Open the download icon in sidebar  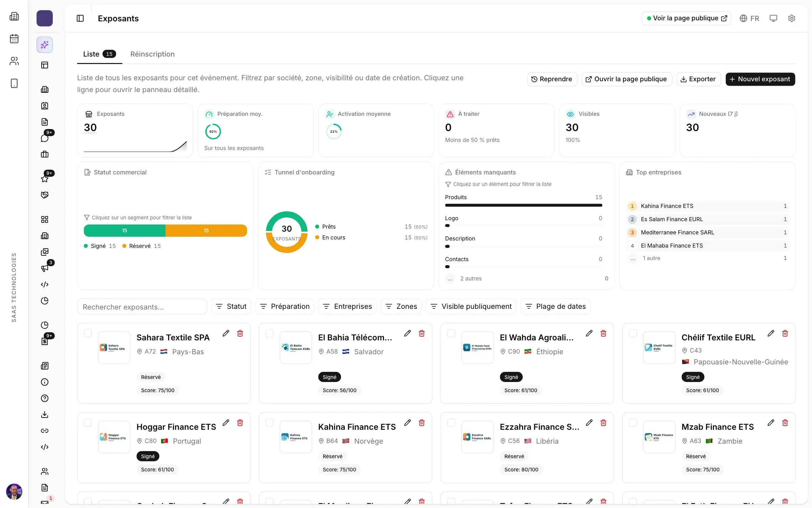[45, 415]
